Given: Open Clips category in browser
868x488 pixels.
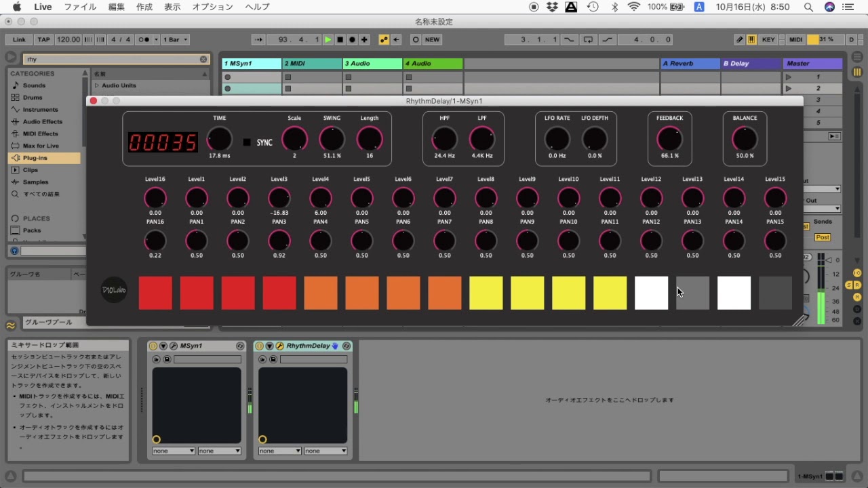Looking at the screenshot, I should pos(31,170).
